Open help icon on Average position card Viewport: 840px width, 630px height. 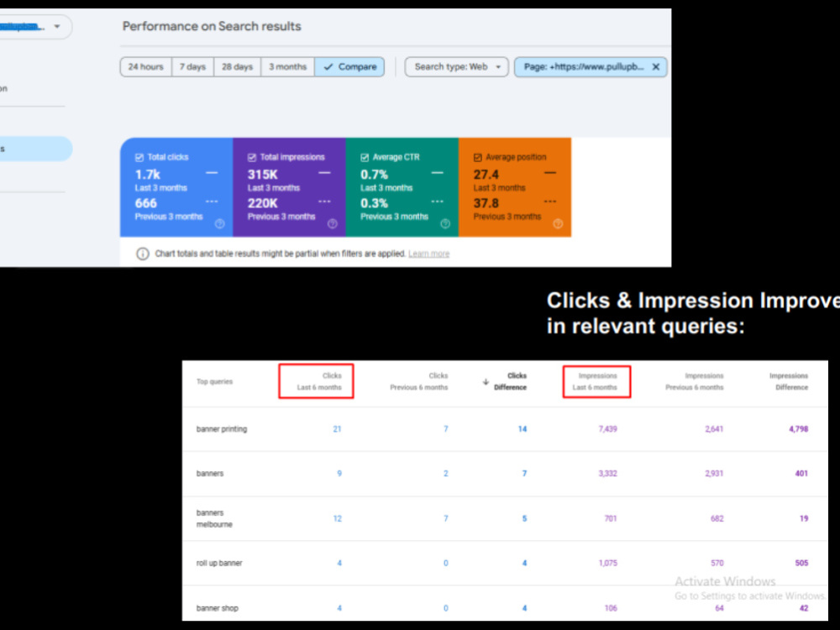(x=558, y=224)
